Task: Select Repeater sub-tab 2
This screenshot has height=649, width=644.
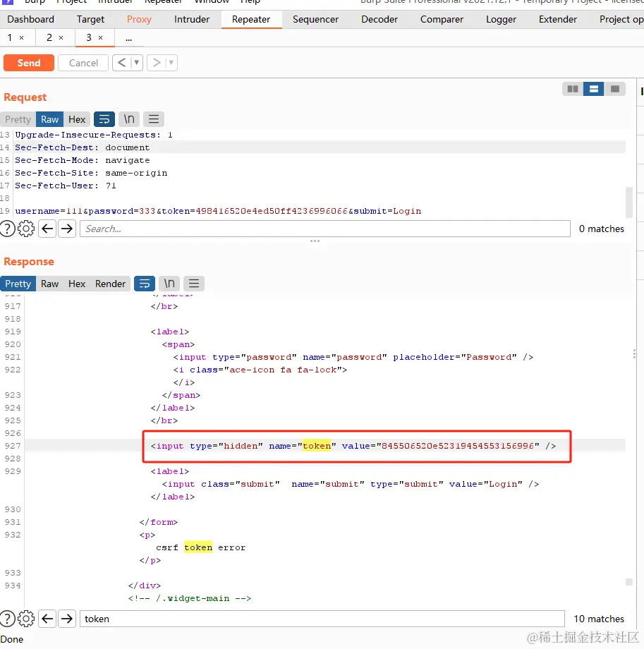Action: [x=49, y=37]
